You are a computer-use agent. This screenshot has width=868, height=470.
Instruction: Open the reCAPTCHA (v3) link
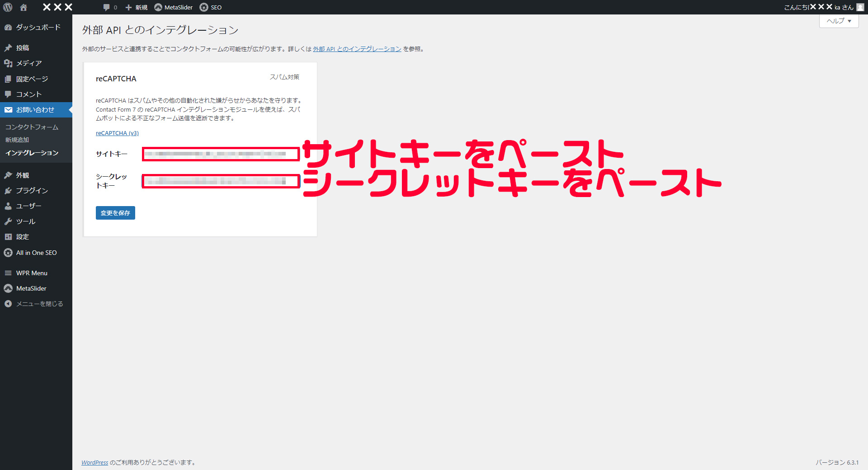pos(117,133)
